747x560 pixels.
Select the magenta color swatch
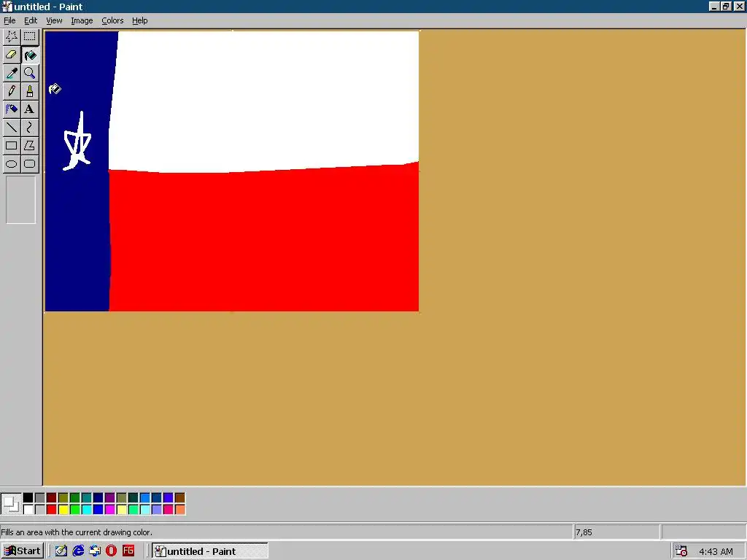coord(109,510)
